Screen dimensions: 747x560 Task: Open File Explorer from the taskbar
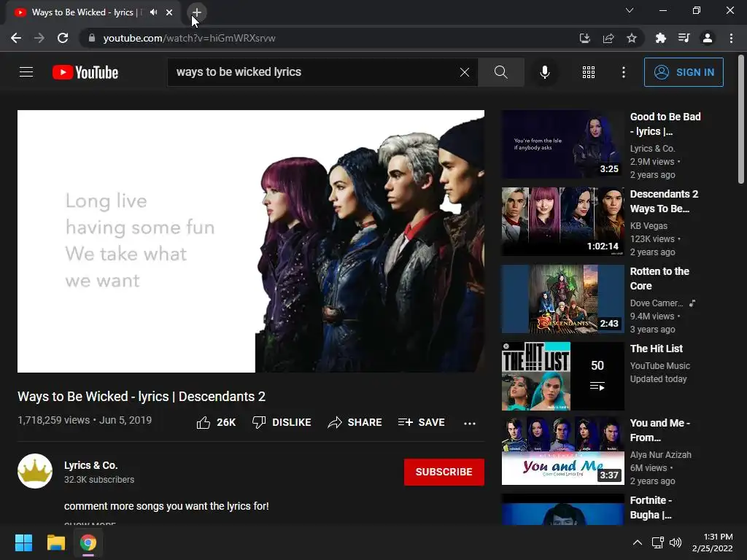tap(55, 542)
